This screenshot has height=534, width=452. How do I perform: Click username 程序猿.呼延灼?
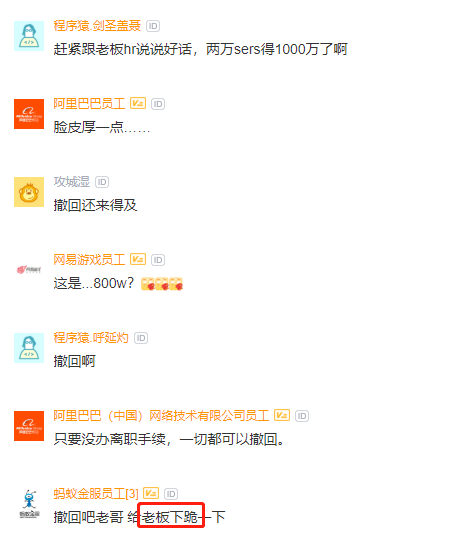point(91,338)
